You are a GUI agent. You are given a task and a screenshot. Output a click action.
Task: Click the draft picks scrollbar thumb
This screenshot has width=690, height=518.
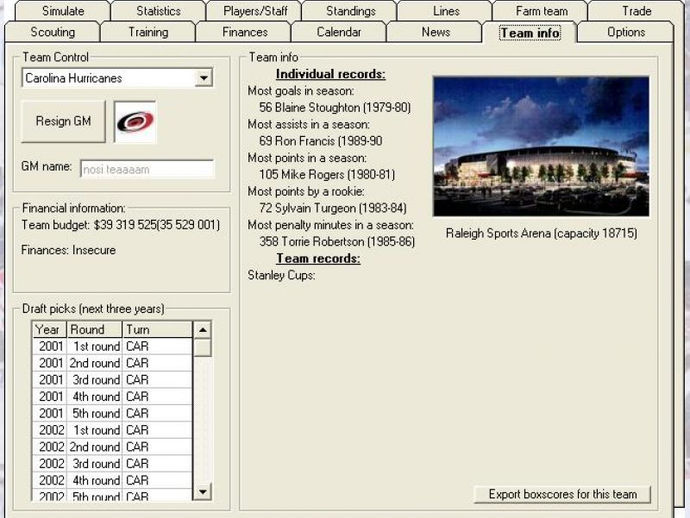click(202, 348)
